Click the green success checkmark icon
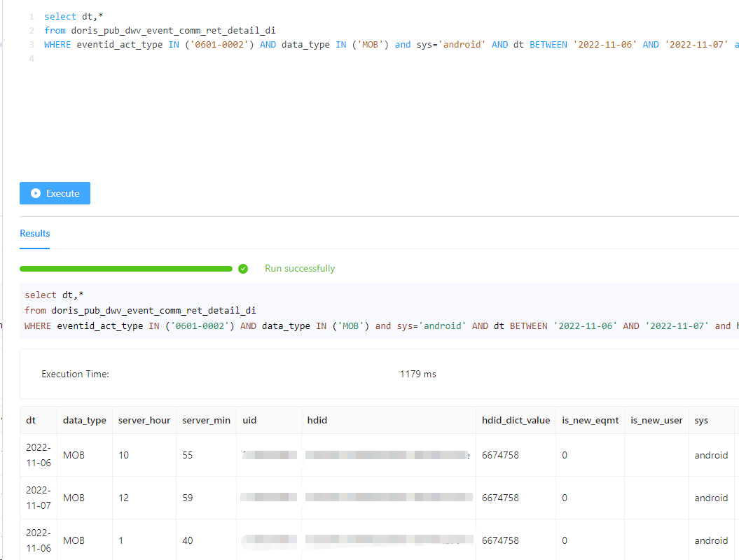This screenshot has width=739, height=560. tap(243, 268)
